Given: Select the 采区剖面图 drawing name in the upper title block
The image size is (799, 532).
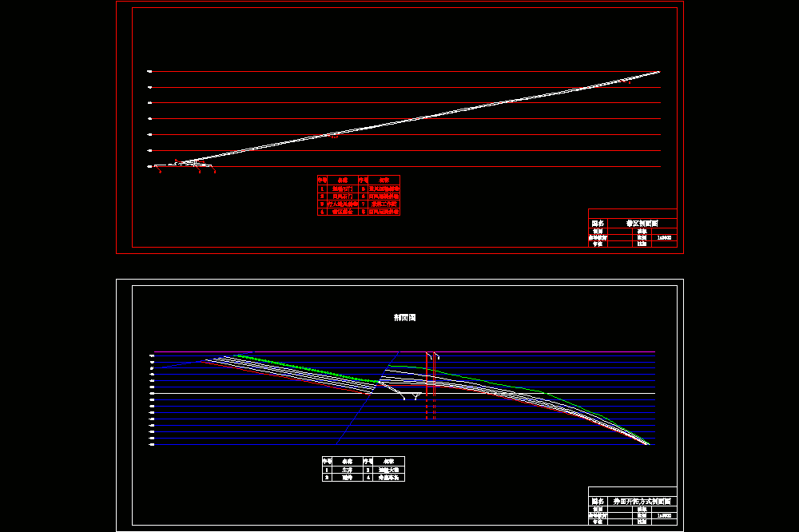Looking at the screenshot, I should (642, 223).
